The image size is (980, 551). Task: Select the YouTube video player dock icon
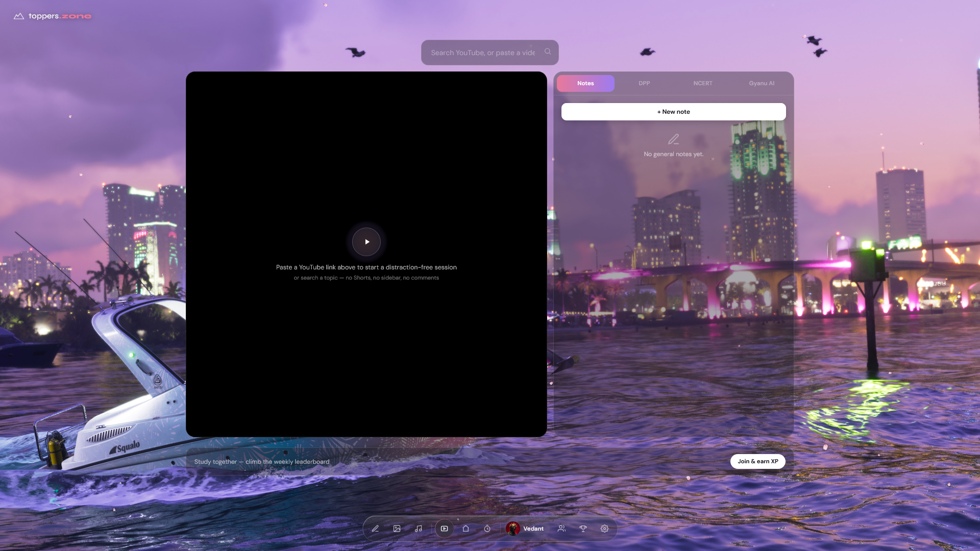[x=444, y=529]
